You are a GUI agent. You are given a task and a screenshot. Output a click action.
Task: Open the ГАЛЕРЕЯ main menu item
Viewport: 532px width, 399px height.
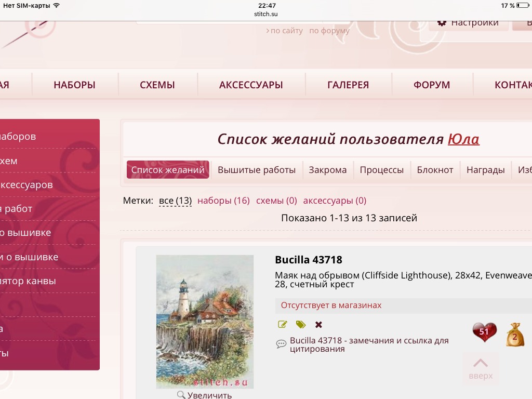pyautogui.click(x=348, y=85)
